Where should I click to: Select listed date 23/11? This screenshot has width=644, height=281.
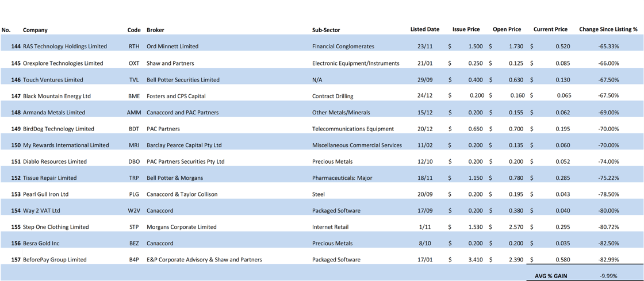pyautogui.click(x=425, y=47)
